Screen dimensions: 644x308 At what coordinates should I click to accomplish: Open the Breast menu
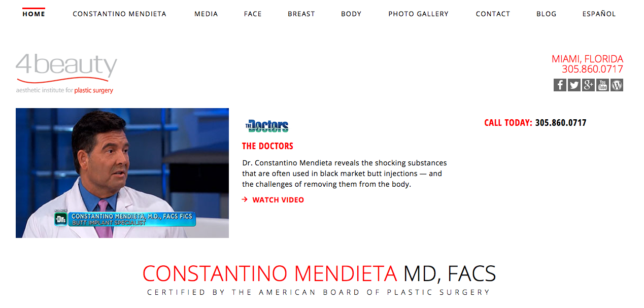[x=301, y=14]
